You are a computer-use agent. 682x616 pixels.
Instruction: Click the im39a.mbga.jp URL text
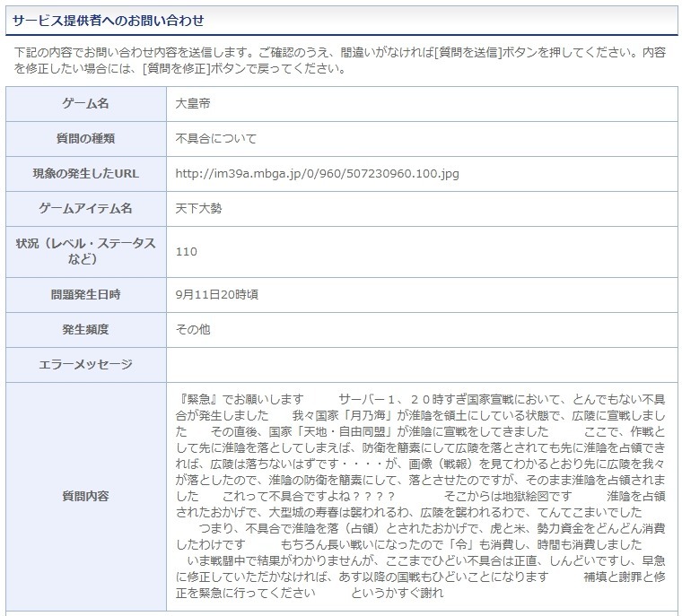[317, 173]
